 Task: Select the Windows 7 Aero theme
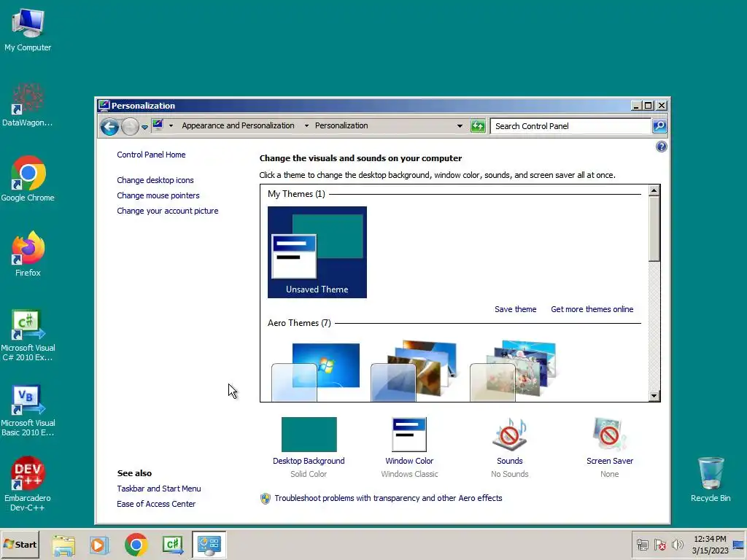pos(316,371)
